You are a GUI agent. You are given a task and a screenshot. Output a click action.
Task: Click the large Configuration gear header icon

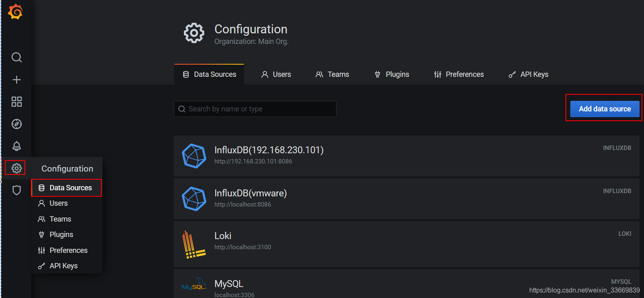(194, 33)
